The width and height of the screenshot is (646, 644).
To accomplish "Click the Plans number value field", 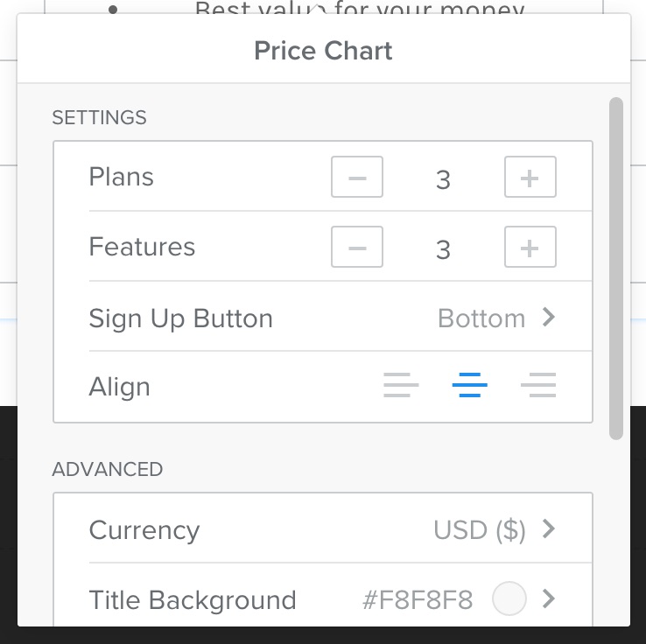I will [443, 179].
